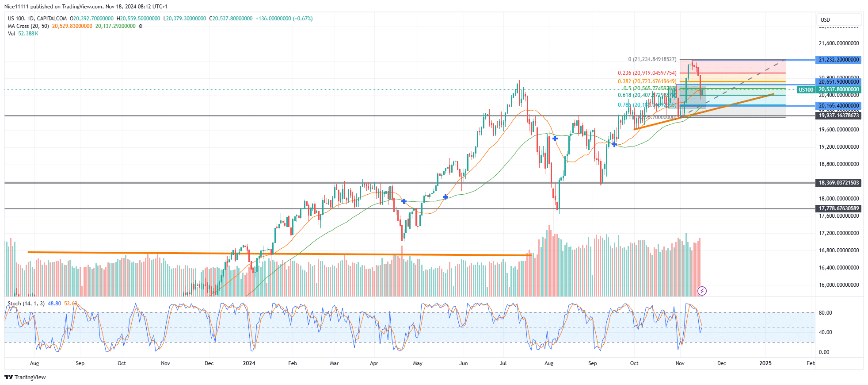This screenshot has width=868, height=385.
Task: Click the close value C20,537.80000000 in legend
Action: click(x=231, y=19)
